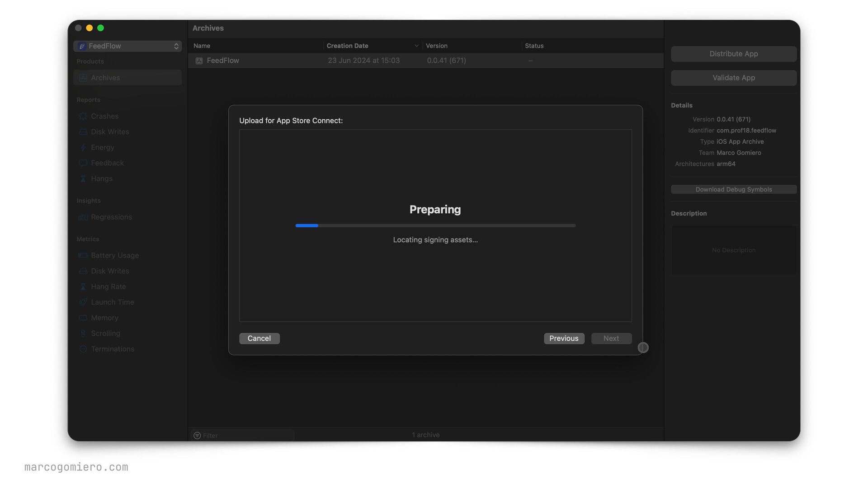Click the Launch Time rocket icon
The image size is (868, 488).
click(83, 302)
